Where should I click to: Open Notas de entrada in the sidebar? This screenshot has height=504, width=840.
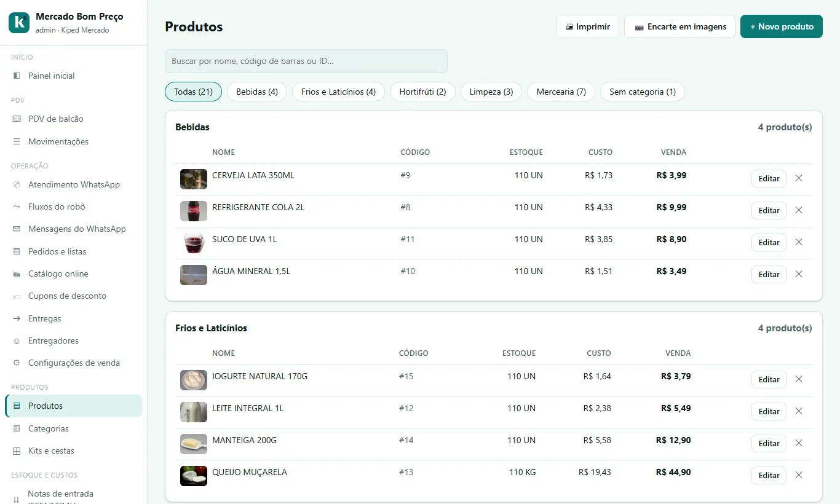tap(73, 497)
